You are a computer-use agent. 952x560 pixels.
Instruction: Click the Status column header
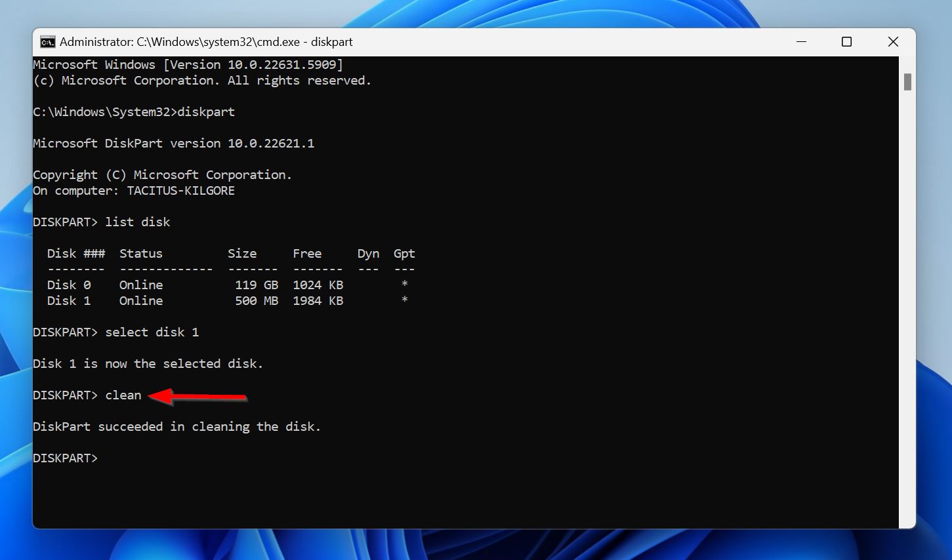[140, 253]
